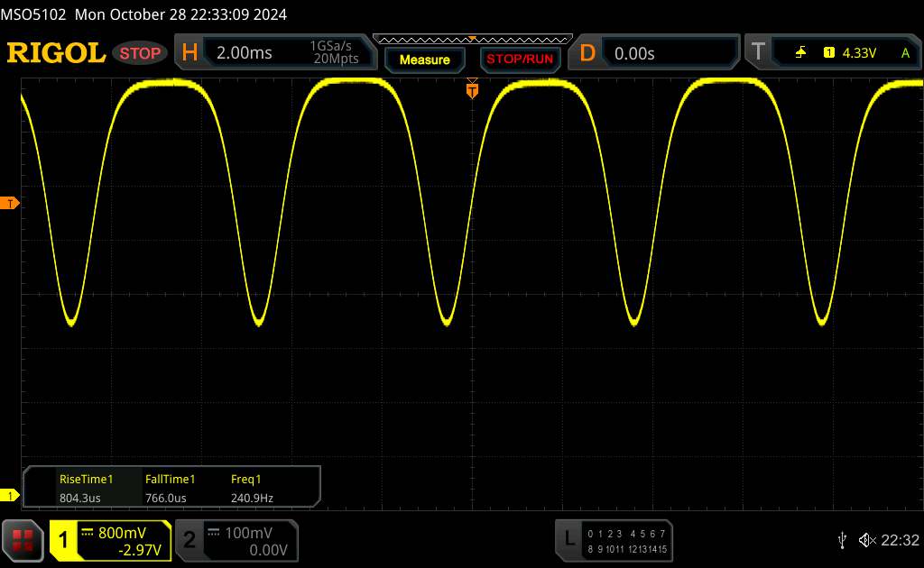Screen dimensions: 924x568
Task: Click the rising edge trigger icon
Action: 800,53
